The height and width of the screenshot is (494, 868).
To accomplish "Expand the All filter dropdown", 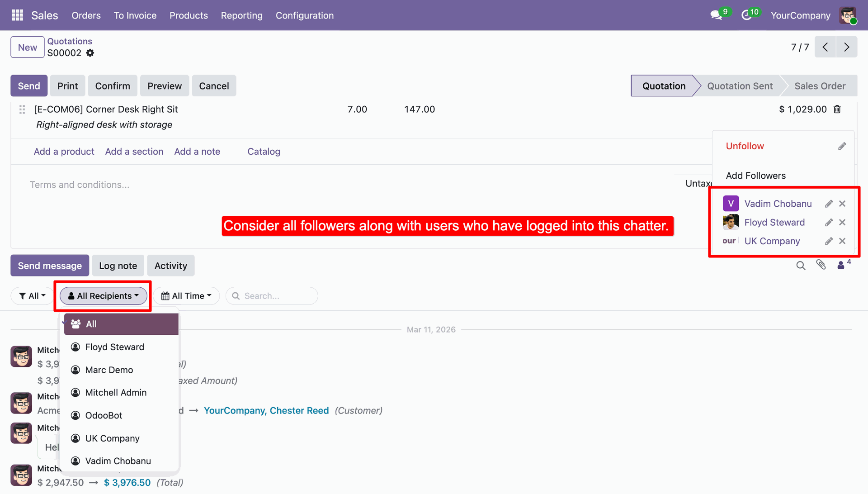I will 32,296.
